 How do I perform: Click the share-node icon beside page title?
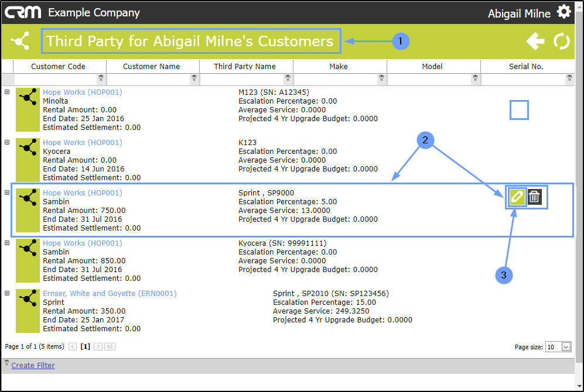[20, 40]
